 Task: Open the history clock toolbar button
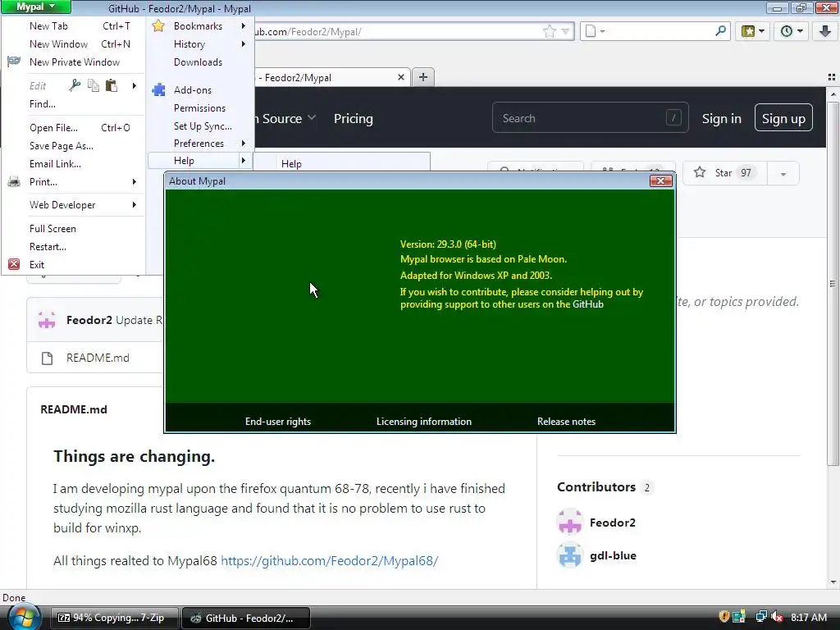tap(792, 31)
